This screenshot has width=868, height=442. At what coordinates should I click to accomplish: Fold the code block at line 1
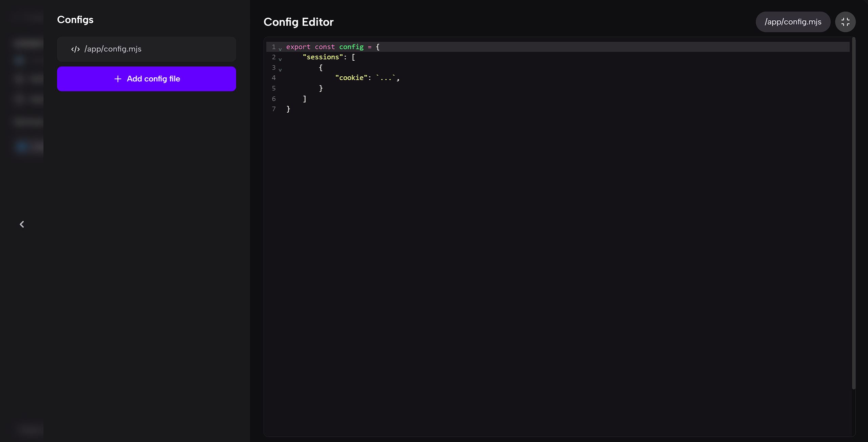pos(280,49)
